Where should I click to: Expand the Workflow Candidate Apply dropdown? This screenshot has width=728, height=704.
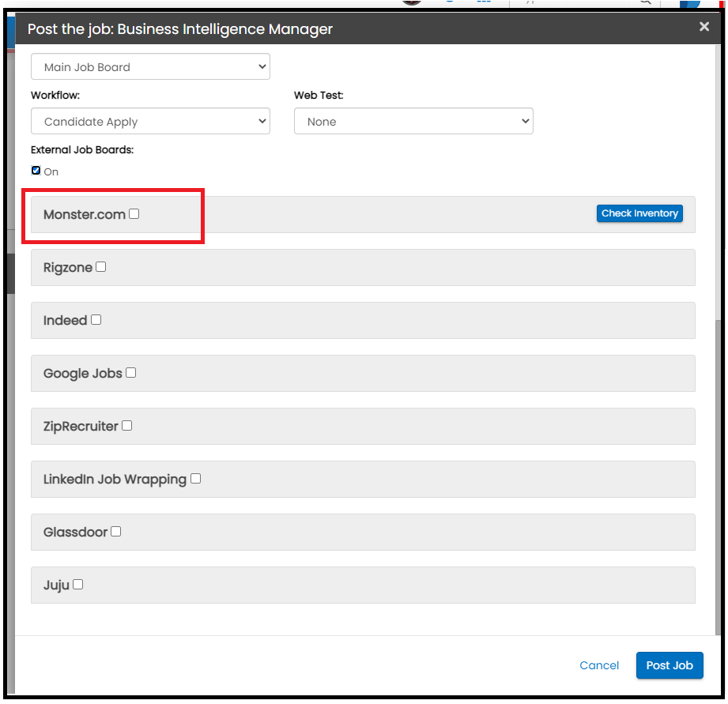click(x=150, y=122)
